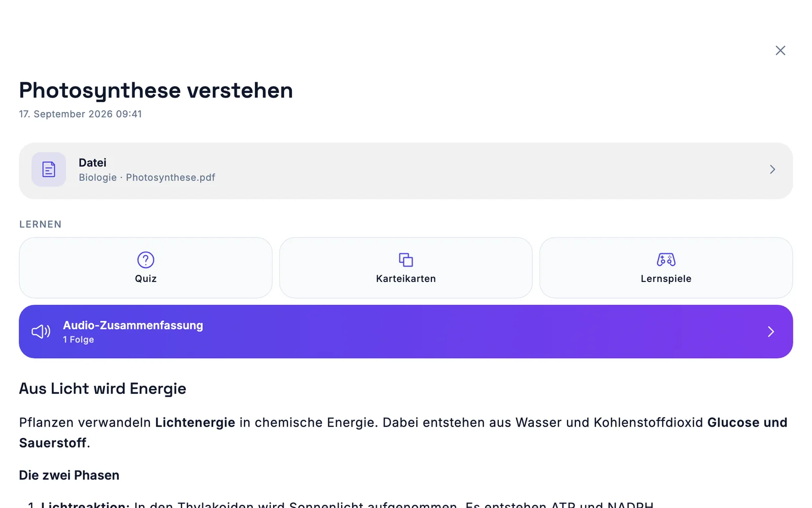Viewport: 812px width, 508px height.
Task: Click the 'Biologie · Photosynthese.pdf' subtitle
Action: coord(147,177)
